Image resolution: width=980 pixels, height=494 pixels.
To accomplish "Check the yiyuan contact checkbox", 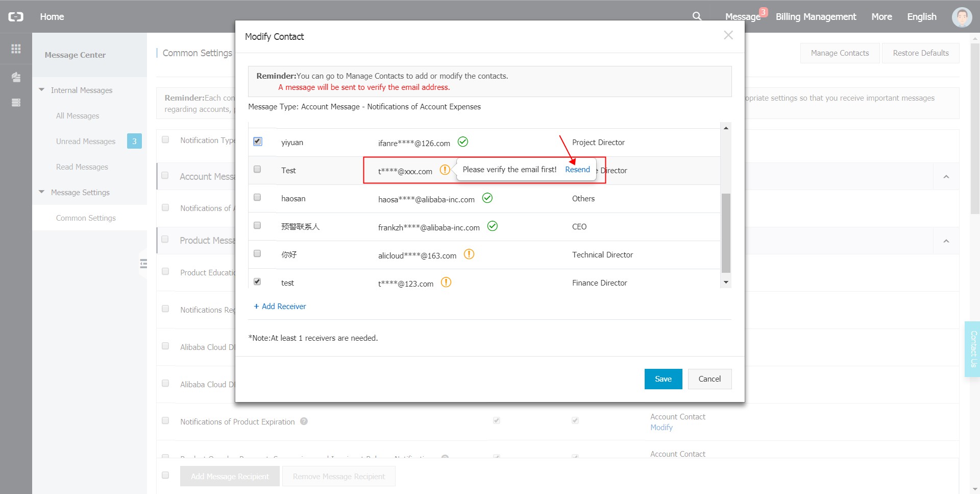I will (x=258, y=141).
